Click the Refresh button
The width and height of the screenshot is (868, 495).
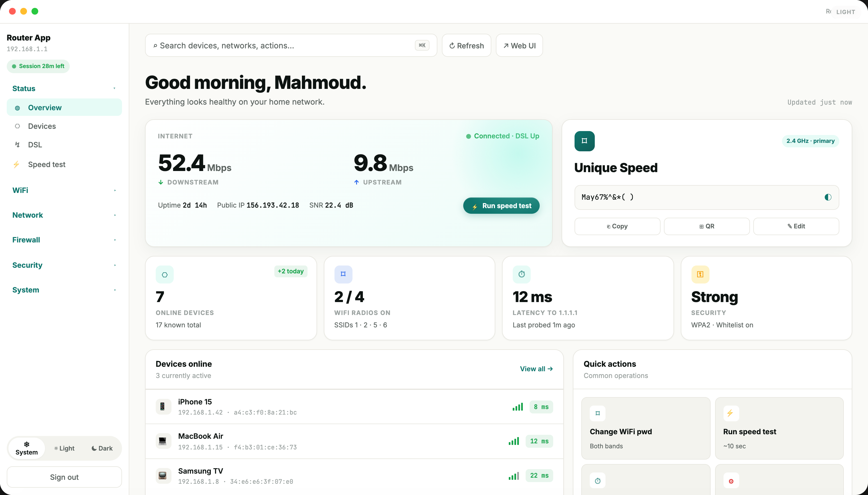click(x=466, y=46)
